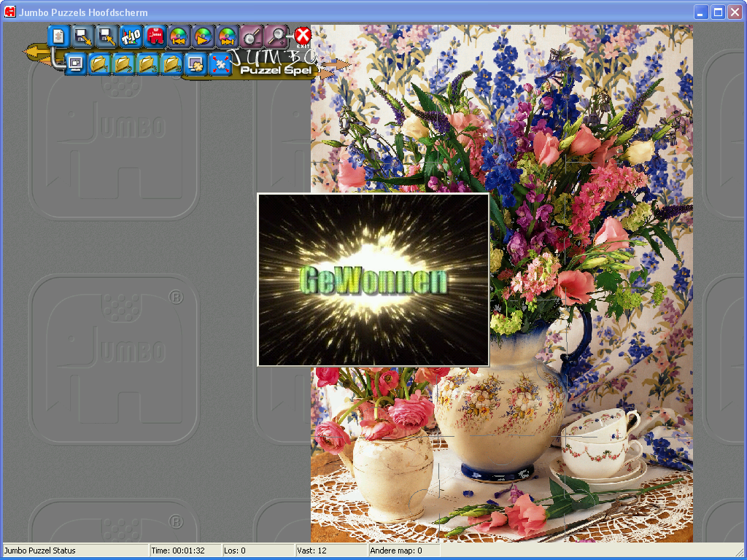The width and height of the screenshot is (747, 560).
Task: Click the Jumbo Puzzel Status label
Action: coord(40,551)
